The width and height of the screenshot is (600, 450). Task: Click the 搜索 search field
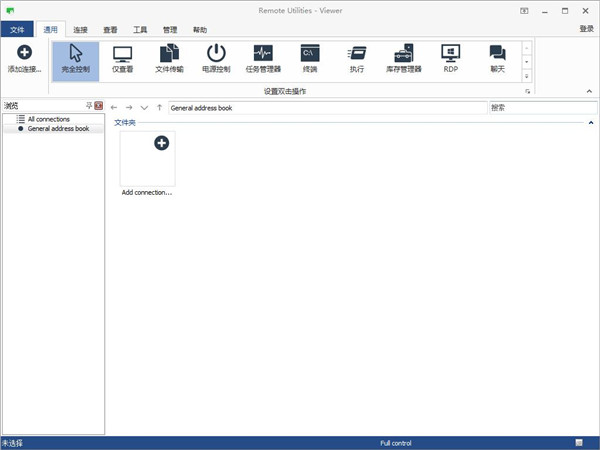(540, 106)
